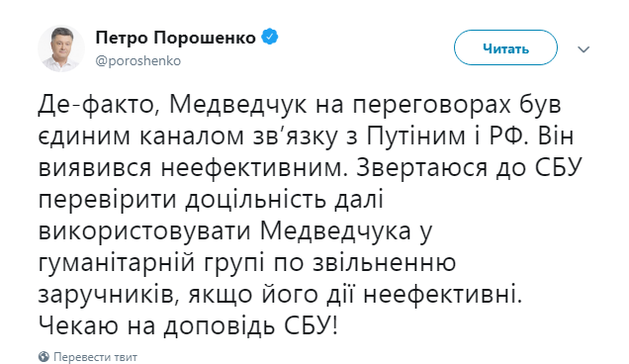This screenshot has width=629, height=364.
Task: Click the word Звертаюся in the tweet
Action: pyautogui.click(x=421, y=168)
